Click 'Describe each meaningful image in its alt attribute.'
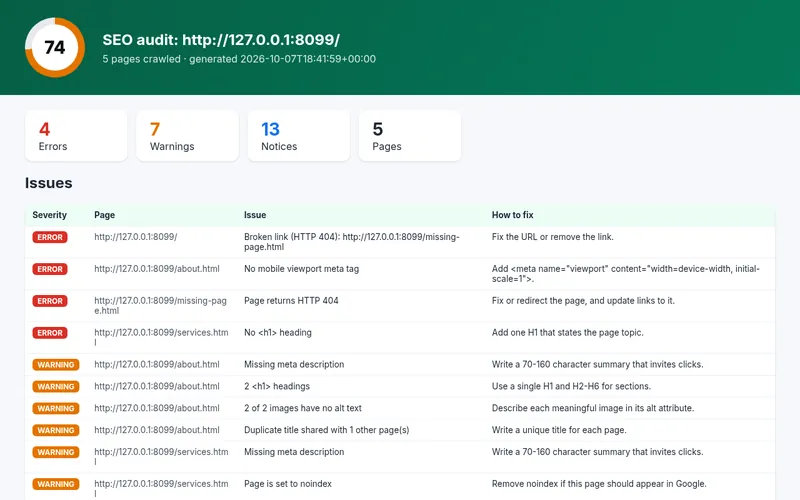 [x=593, y=408]
